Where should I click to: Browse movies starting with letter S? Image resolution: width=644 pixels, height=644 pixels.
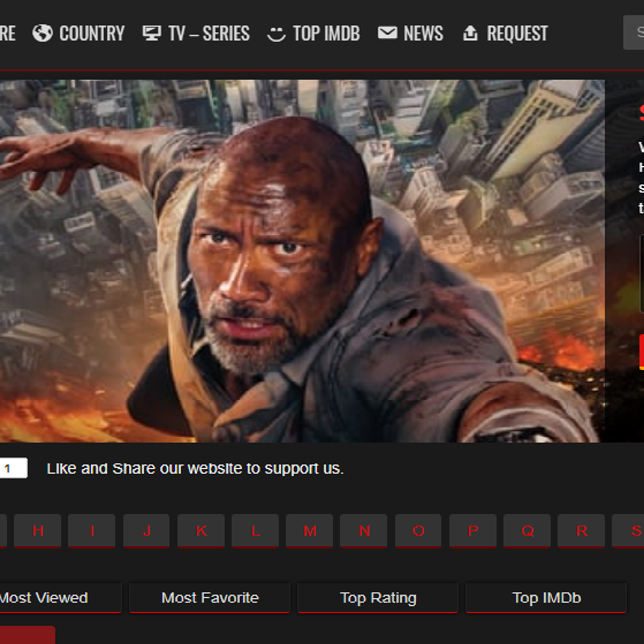coord(628,531)
